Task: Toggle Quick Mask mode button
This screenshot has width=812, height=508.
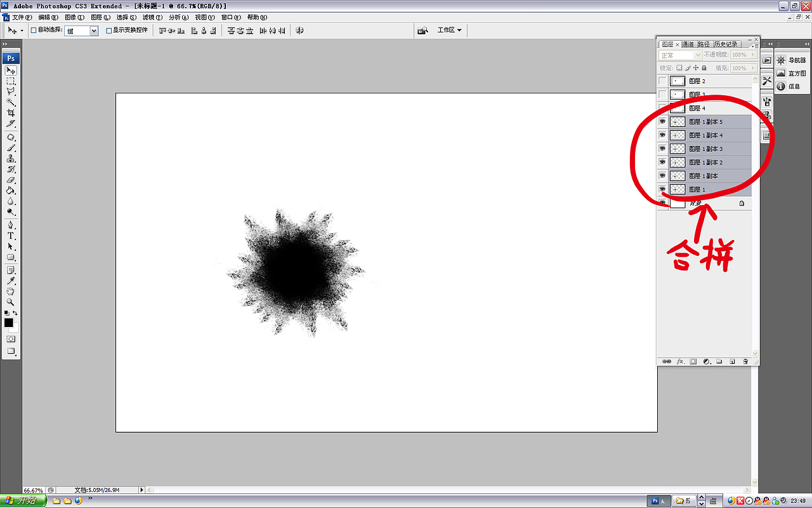Action: (11, 339)
